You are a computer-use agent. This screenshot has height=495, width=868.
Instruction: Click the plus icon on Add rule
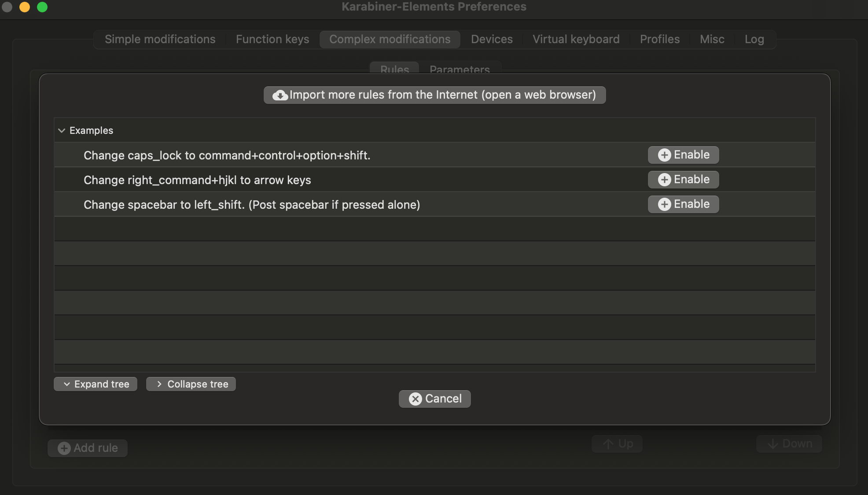(x=64, y=448)
